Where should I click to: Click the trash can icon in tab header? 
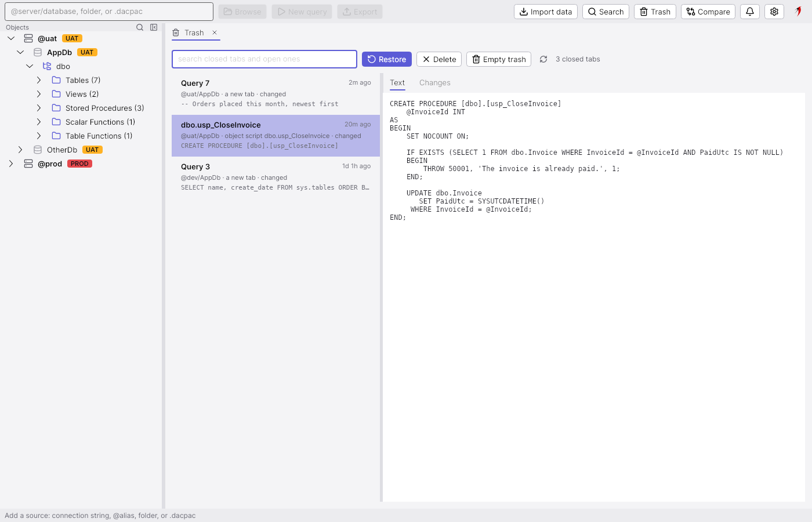176,32
